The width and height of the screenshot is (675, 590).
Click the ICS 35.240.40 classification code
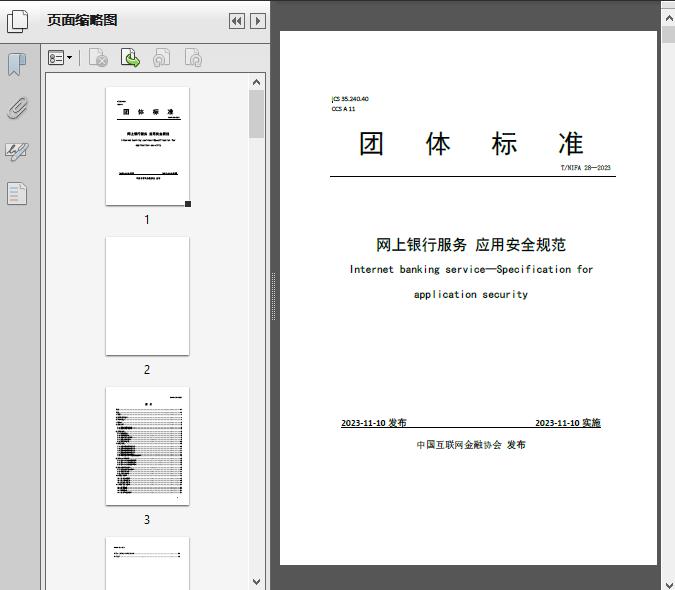pyautogui.click(x=350, y=99)
